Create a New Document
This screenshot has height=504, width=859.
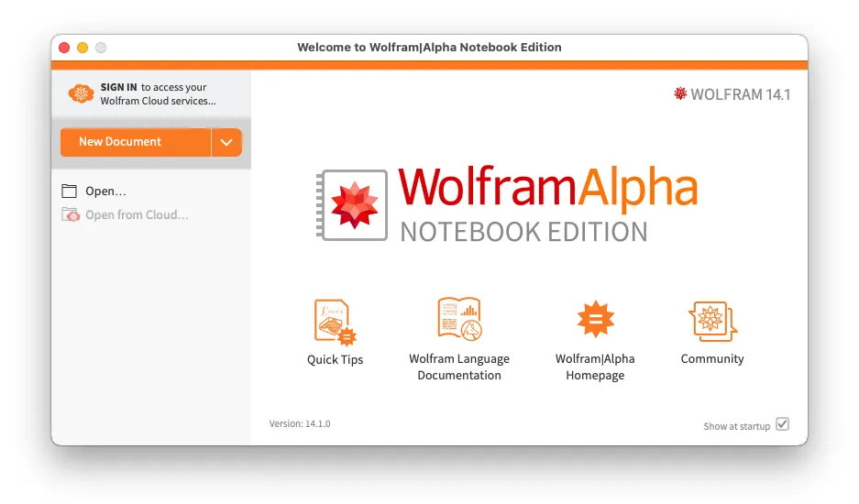(136, 142)
